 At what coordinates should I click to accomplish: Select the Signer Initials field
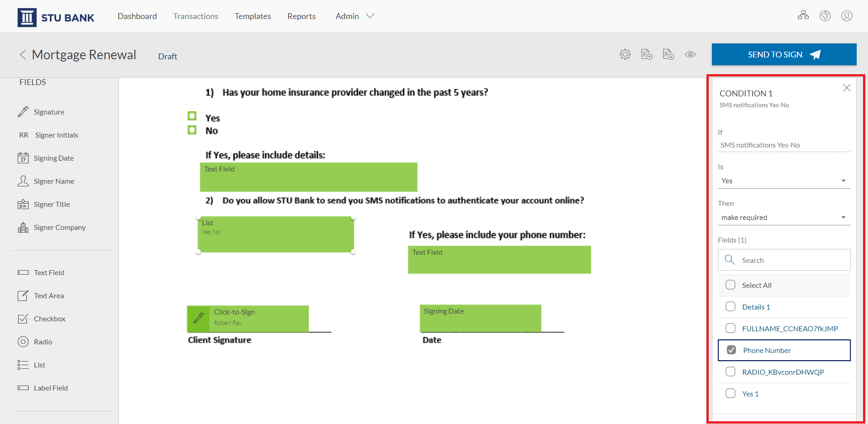point(48,135)
